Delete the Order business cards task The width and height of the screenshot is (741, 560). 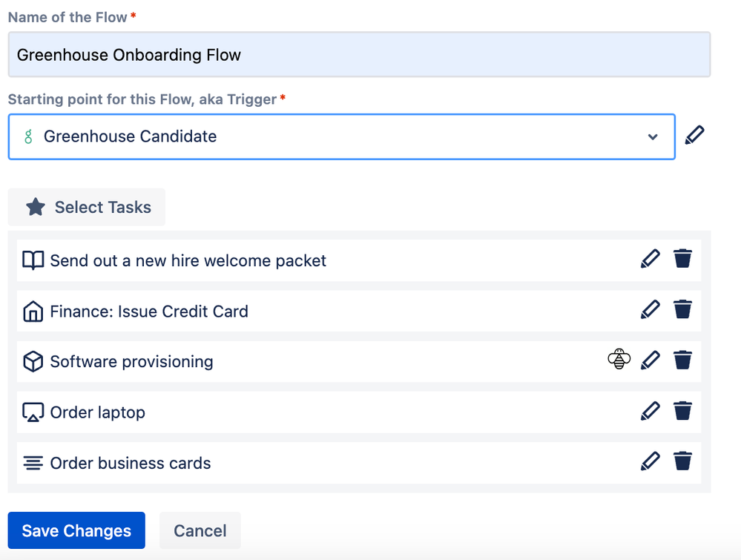[x=682, y=461]
